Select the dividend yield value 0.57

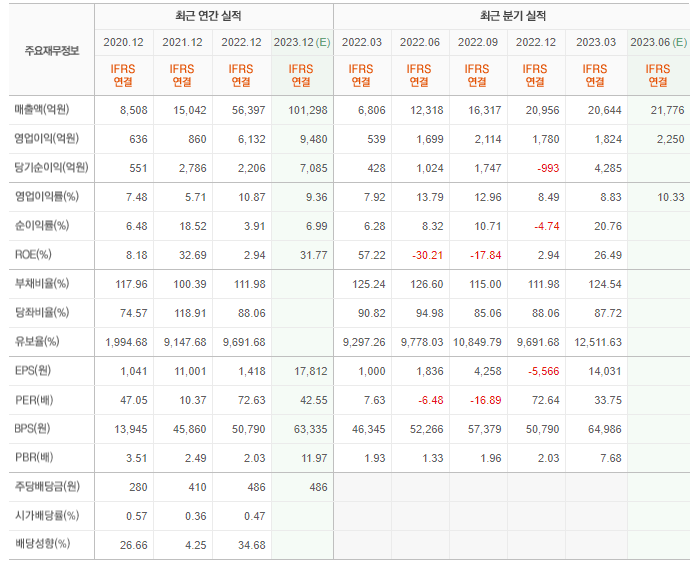tap(137, 517)
